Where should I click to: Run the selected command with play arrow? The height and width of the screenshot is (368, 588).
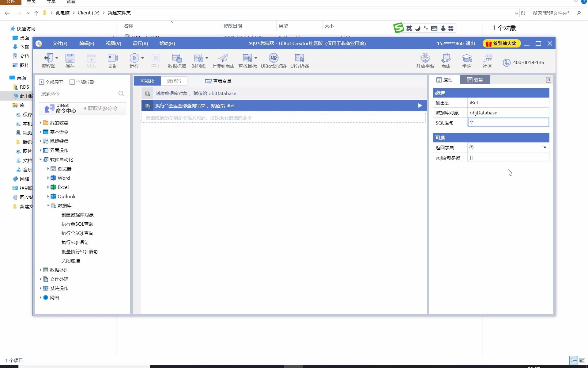point(420,105)
